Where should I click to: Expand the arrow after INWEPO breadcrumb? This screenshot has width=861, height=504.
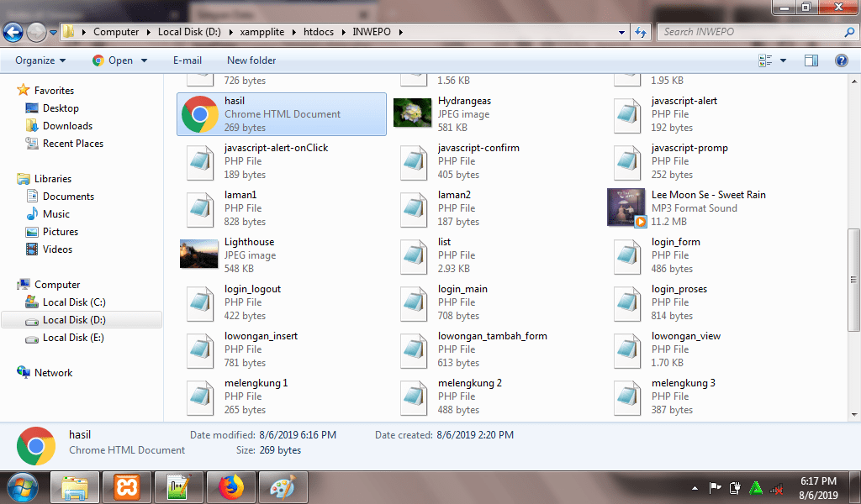tap(401, 32)
